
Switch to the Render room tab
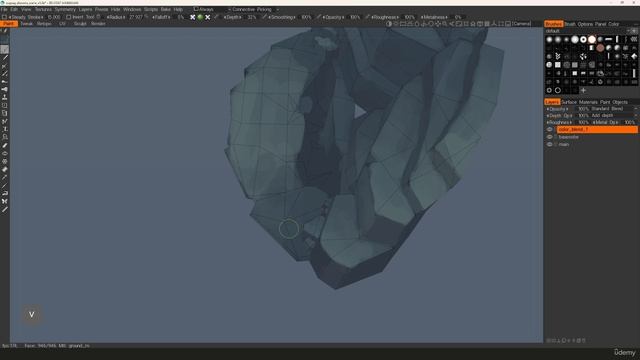[98, 24]
